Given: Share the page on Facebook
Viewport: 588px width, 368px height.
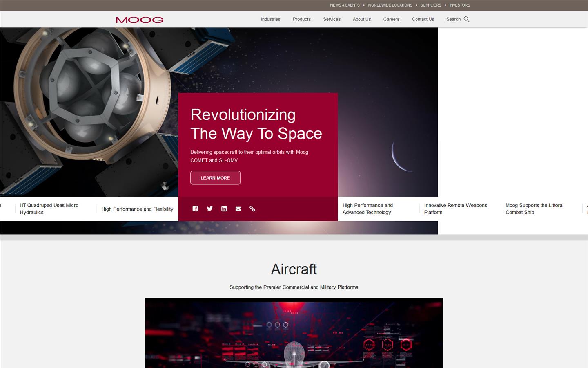Looking at the screenshot, I should tap(195, 209).
